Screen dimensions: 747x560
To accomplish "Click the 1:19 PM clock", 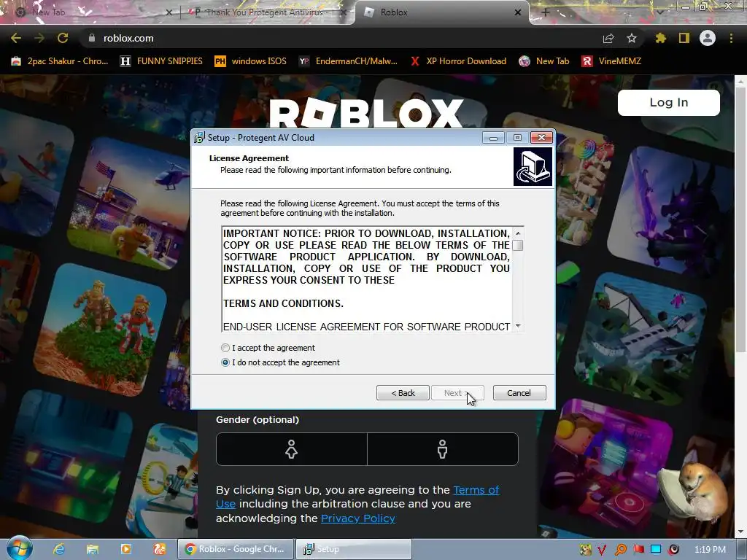I will coord(710,550).
